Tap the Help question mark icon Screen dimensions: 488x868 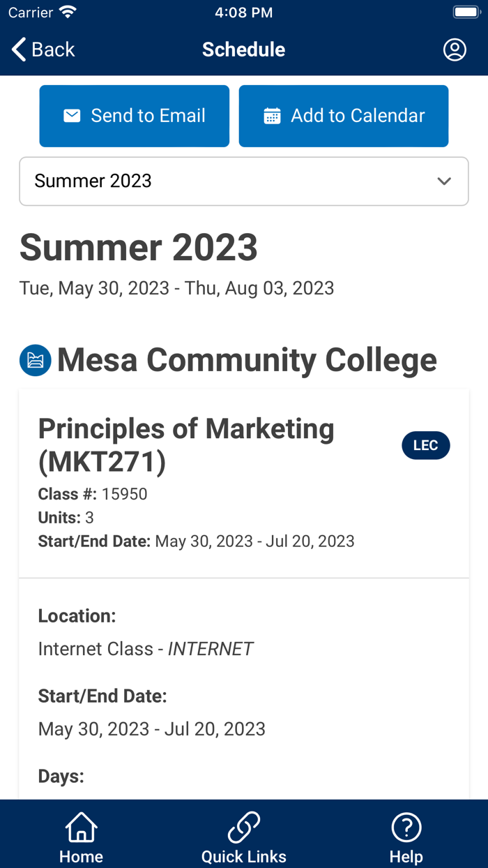406,827
